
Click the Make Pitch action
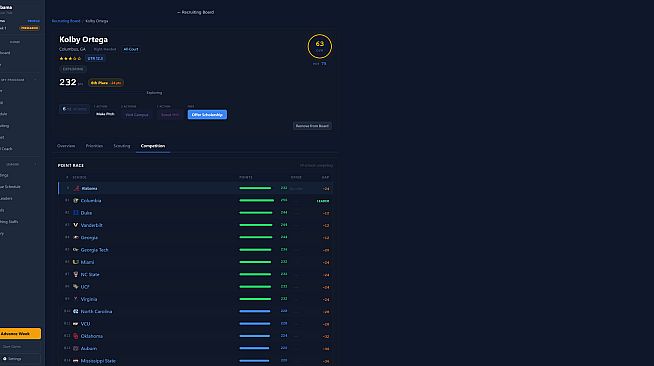click(x=105, y=114)
